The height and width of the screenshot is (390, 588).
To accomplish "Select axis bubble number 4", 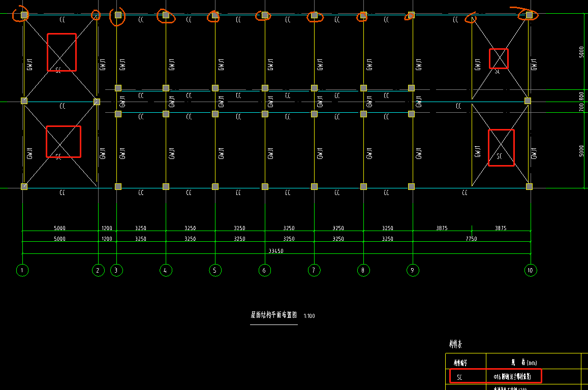I will click(x=166, y=270).
